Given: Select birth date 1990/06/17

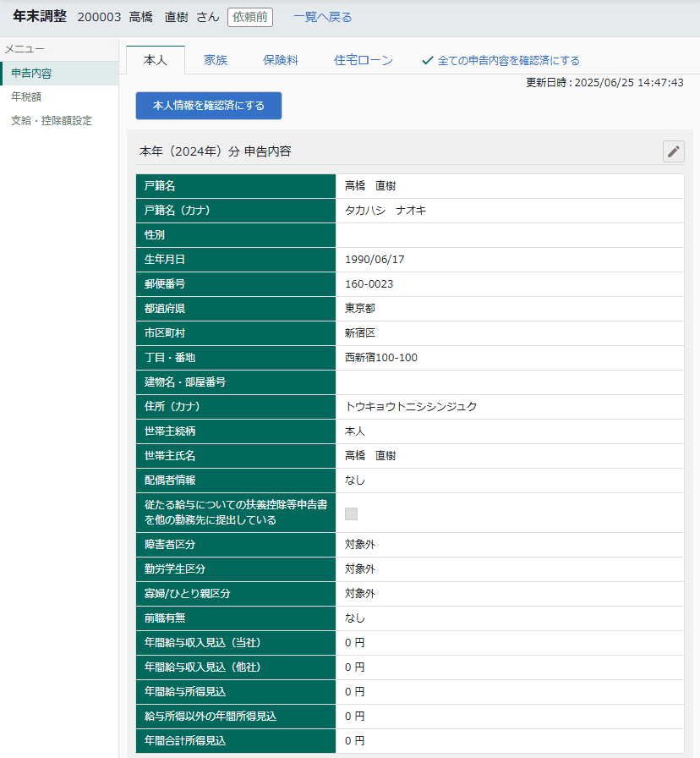Looking at the screenshot, I should click(x=375, y=260).
